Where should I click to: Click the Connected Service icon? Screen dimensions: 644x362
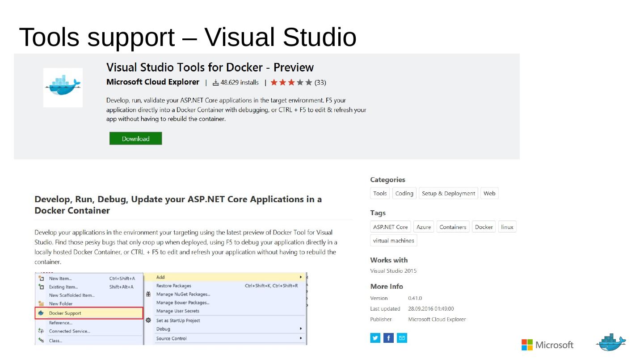tap(41, 331)
